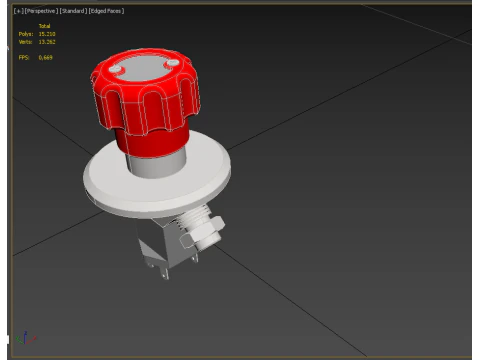Click the Total statistics header

(x=44, y=26)
